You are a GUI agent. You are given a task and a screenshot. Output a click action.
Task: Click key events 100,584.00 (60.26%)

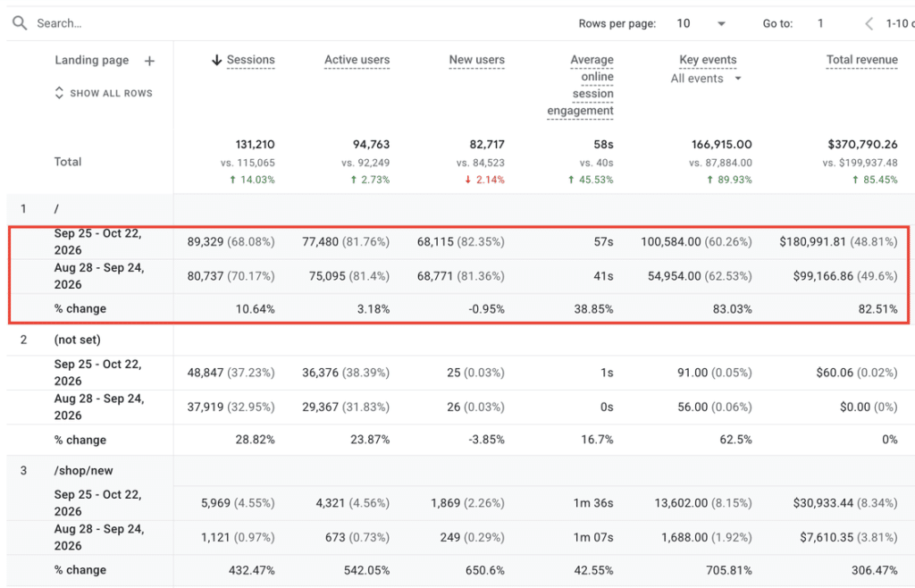[696, 241]
